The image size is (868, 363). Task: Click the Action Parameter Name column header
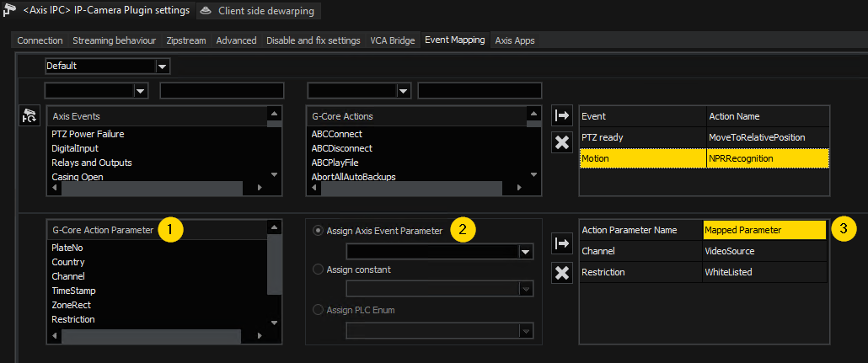click(x=641, y=230)
